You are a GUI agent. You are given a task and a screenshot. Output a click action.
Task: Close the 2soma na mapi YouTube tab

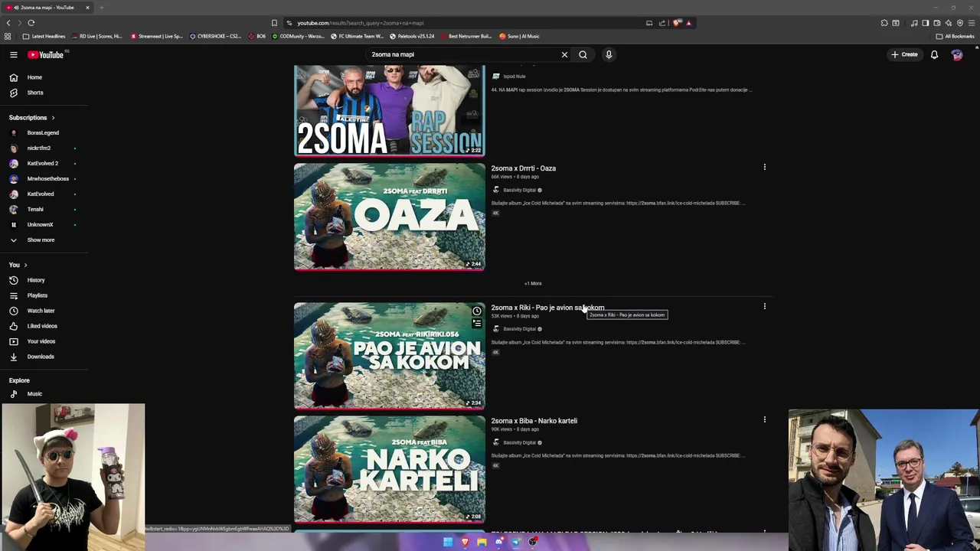(87, 8)
